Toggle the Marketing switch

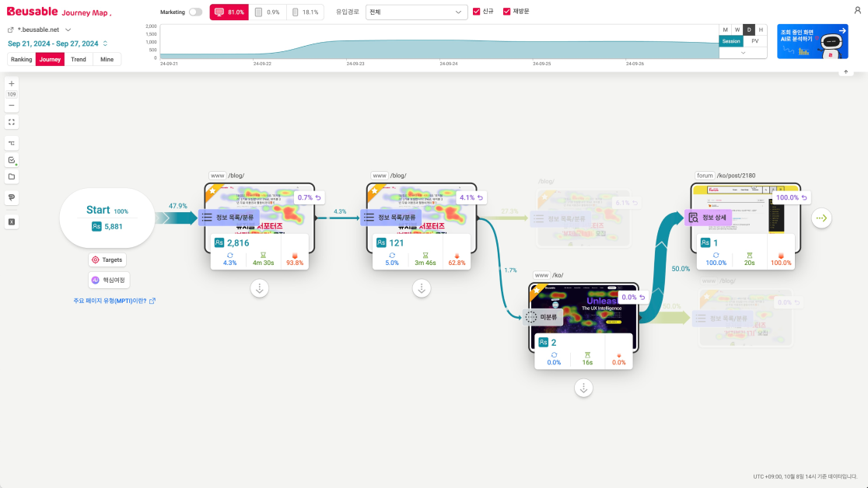[195, 12]
